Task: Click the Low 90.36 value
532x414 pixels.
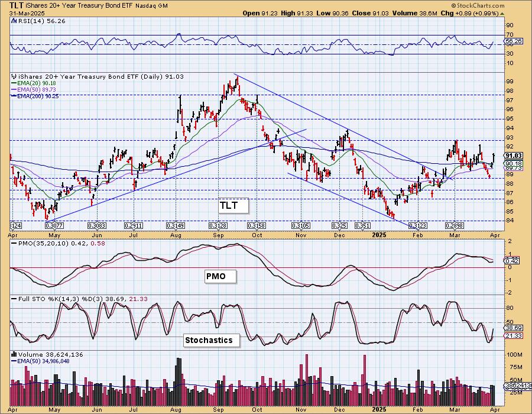Action: point(332,13)
